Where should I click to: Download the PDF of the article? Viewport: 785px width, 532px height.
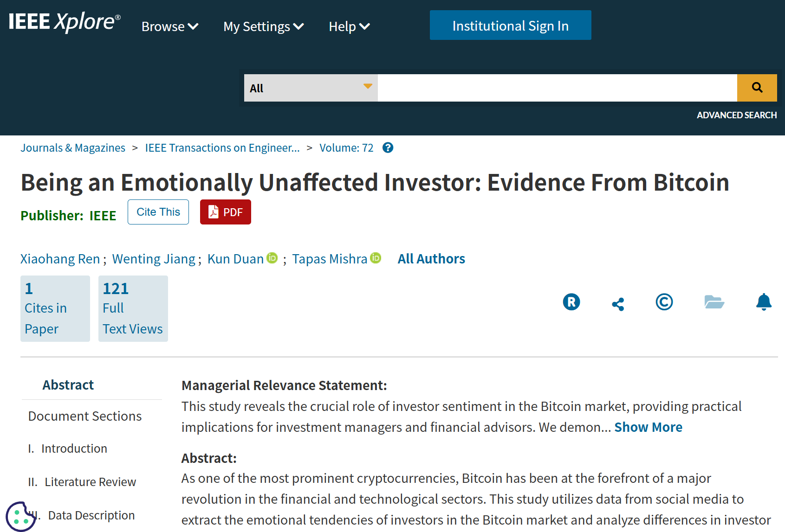point(225,212)
